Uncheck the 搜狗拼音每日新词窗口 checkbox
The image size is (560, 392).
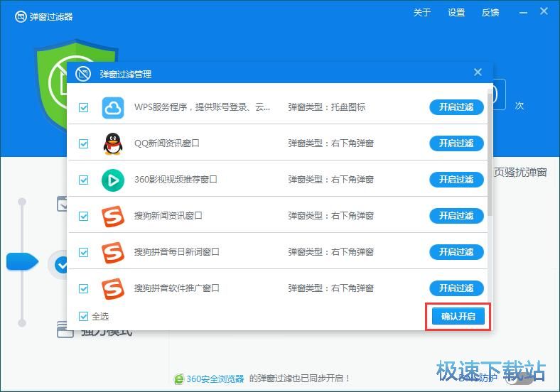(84, 252)
